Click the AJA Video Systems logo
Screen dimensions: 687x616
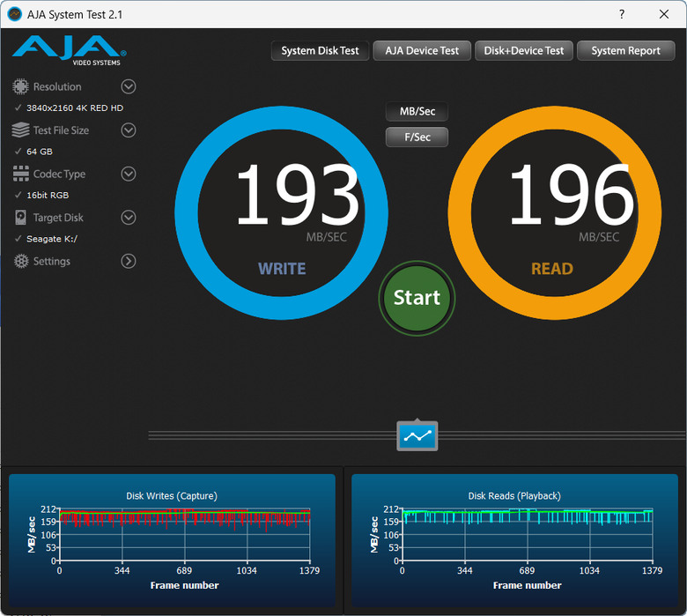[x=70, y=51]
